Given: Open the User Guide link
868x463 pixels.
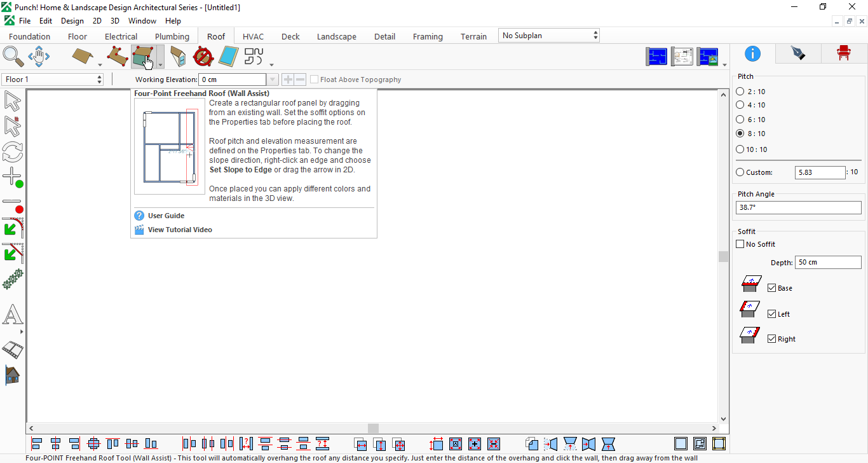Looking at the screenshot, I should tap(166, 216).
